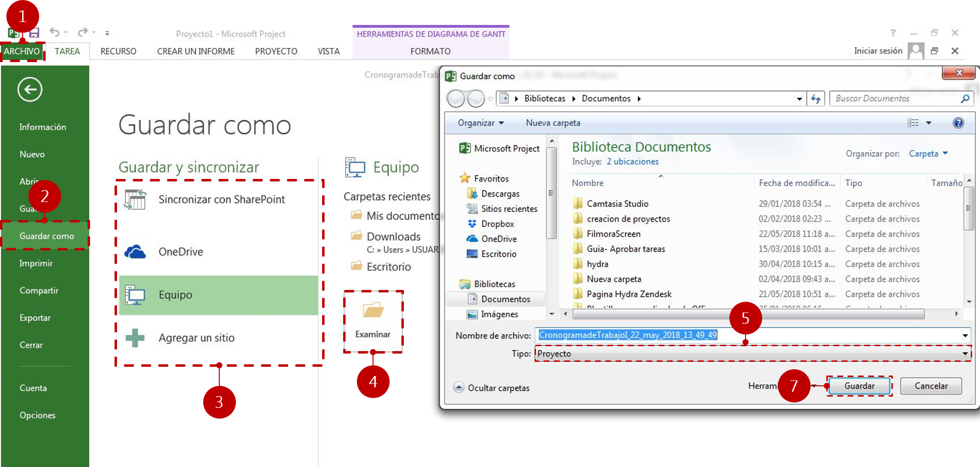Click the undo arrow in quick access toolbar

pos(54,32)
